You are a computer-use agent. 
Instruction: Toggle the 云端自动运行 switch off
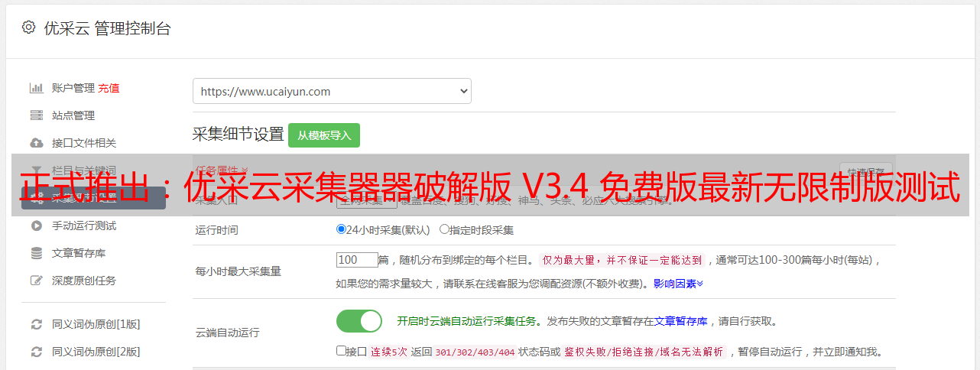pos(359,321)
